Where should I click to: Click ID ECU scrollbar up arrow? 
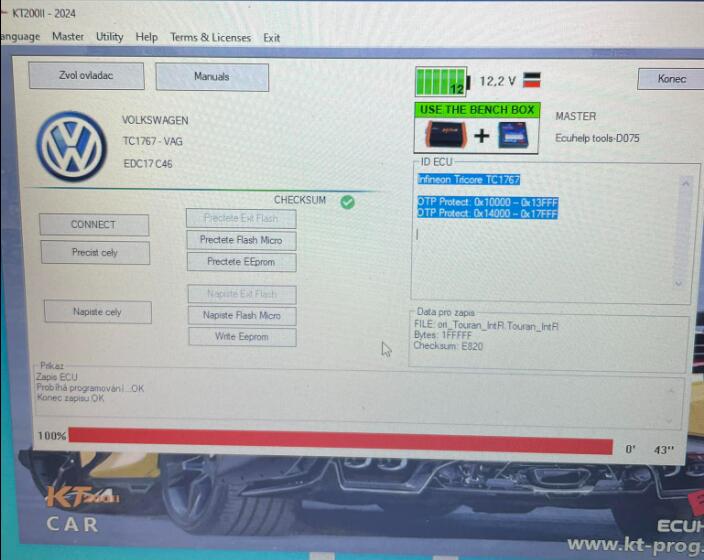tap(686, 183)
